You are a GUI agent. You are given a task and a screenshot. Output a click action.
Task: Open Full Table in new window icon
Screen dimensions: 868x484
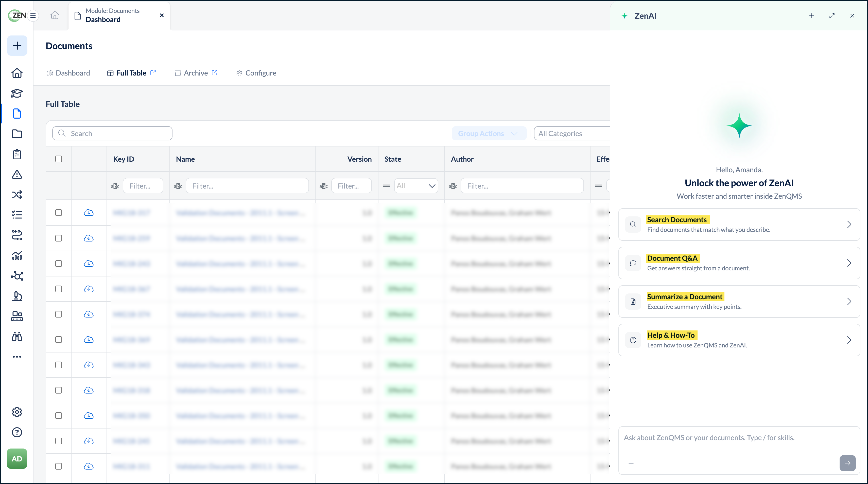(x=153, y=73)
